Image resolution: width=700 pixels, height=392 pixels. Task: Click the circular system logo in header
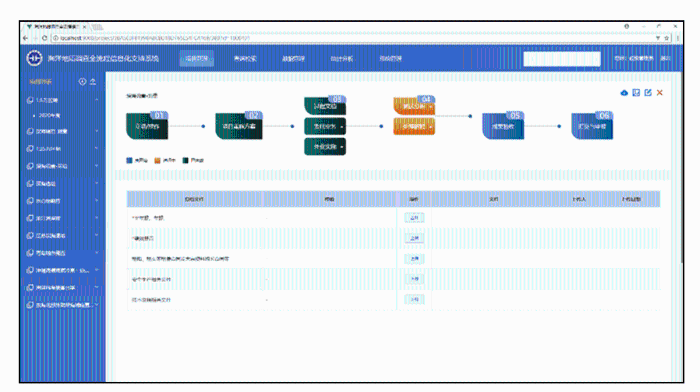34,58
